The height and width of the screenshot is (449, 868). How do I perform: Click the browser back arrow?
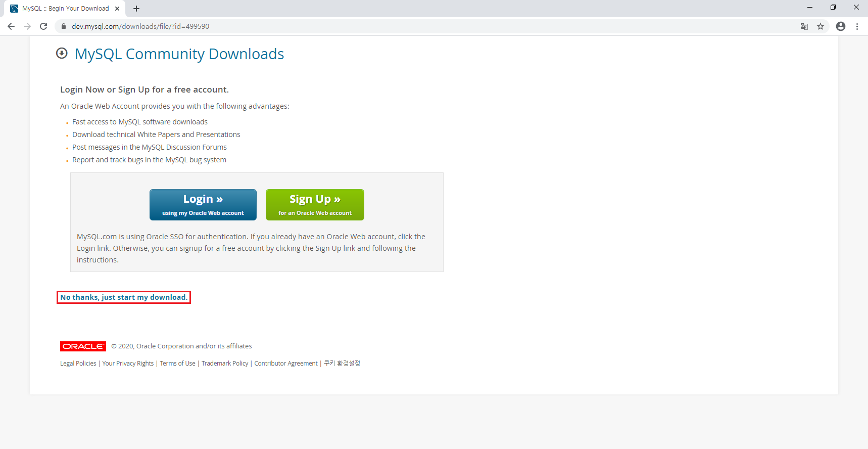click(11, 26)
